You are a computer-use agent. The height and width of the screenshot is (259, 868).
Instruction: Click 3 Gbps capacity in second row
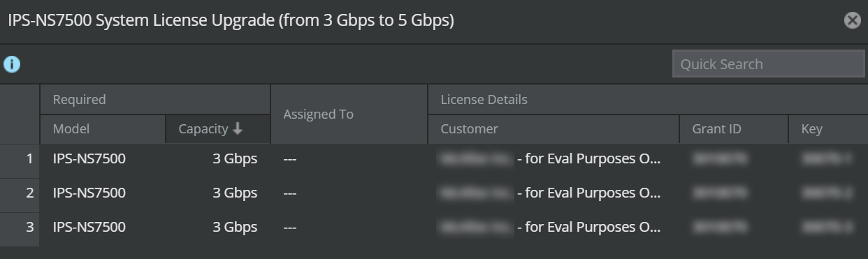(235, 193)
